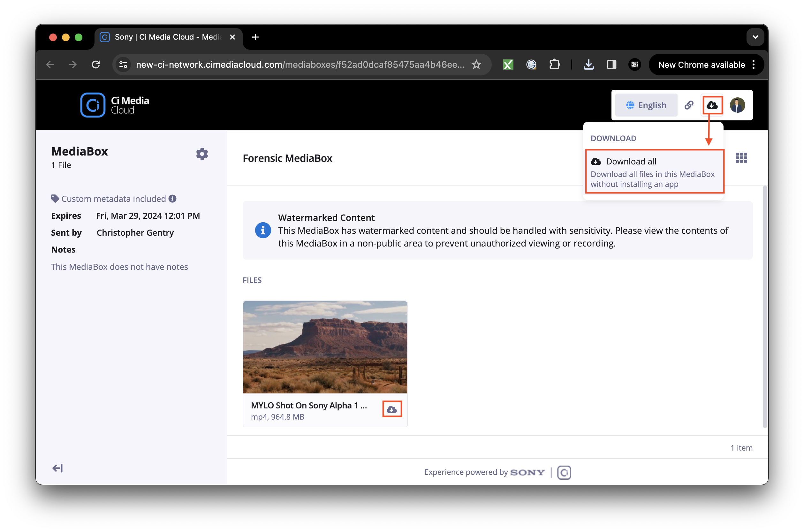Switch to grid view using the grid icon

741,158
